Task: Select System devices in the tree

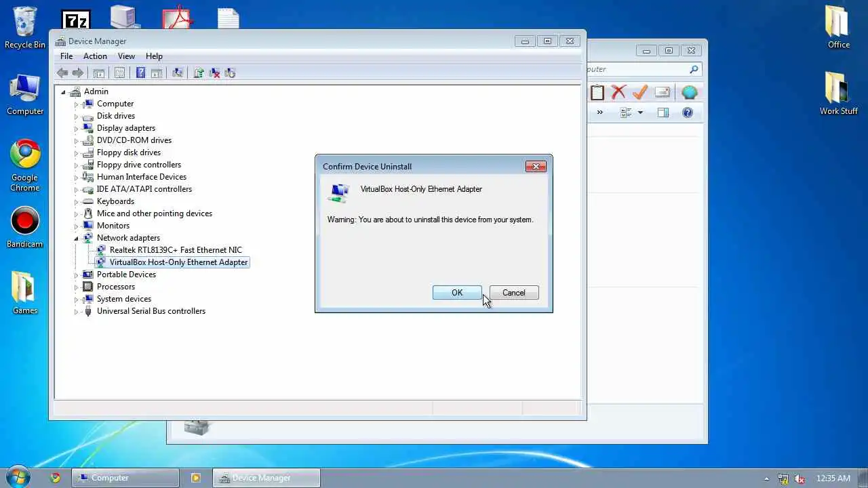Action: coord(124,299)
